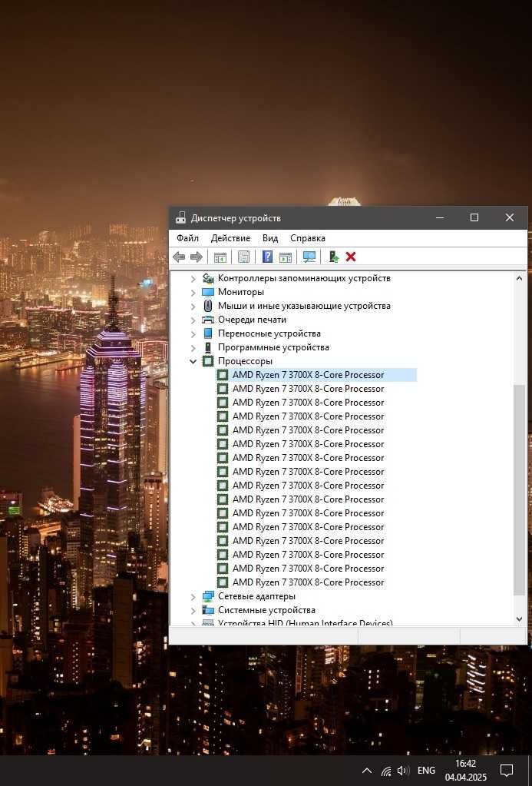Select the Переносные устройства label
The height and width of the screenshot is (786, 532).
[x=269, y=333]
